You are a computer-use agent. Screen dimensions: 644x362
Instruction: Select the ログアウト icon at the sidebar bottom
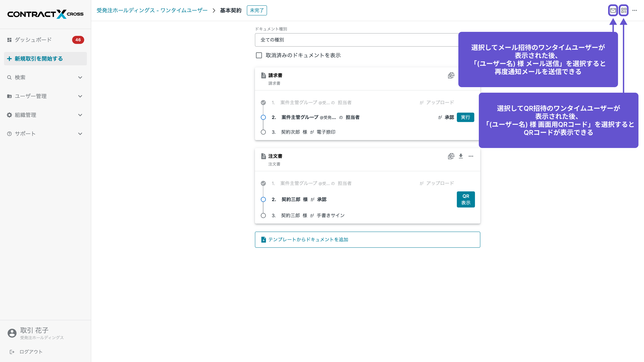(x=12, y=352)
